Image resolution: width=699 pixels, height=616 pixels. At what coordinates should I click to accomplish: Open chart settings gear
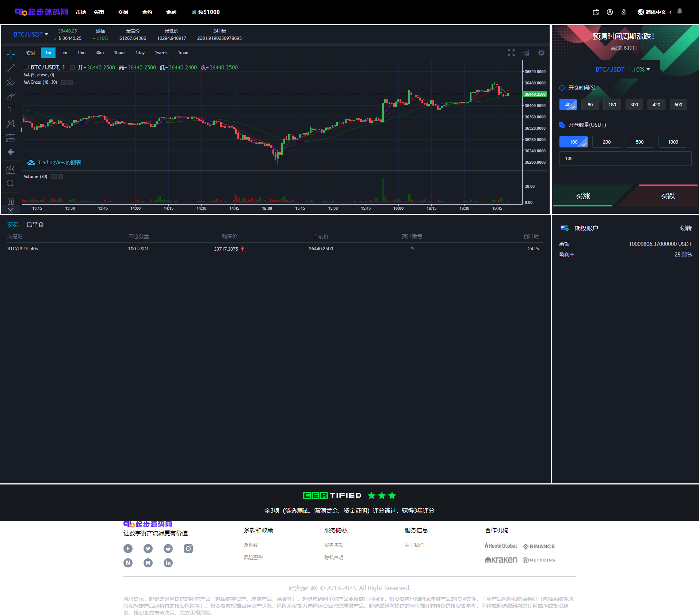point(541,53)
